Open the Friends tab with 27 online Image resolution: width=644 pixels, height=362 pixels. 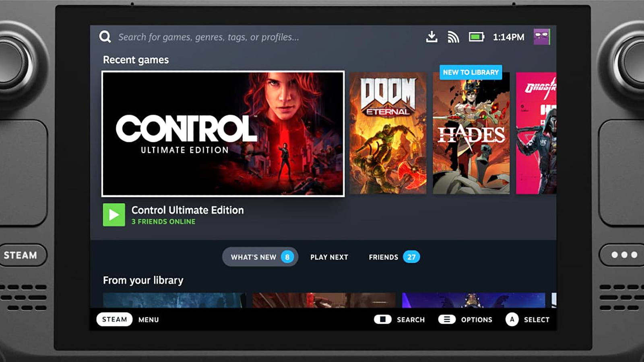[393, 257]
